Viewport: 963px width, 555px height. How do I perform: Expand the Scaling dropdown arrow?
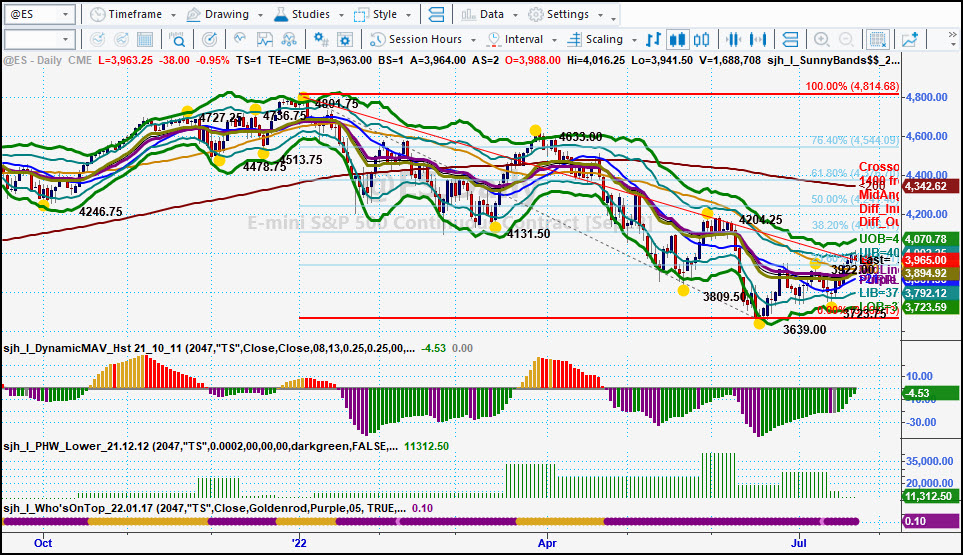pyautogui.click(x=634, y=40)
